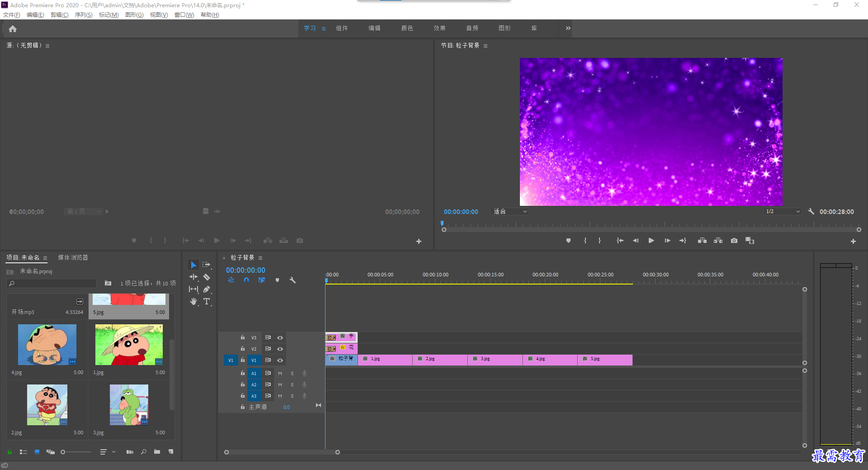Image resolution: width=868 pixels, height=470 pixels.
Task: Open timeline 粒子背景 panel menu
Action: (x=260, y=258)
